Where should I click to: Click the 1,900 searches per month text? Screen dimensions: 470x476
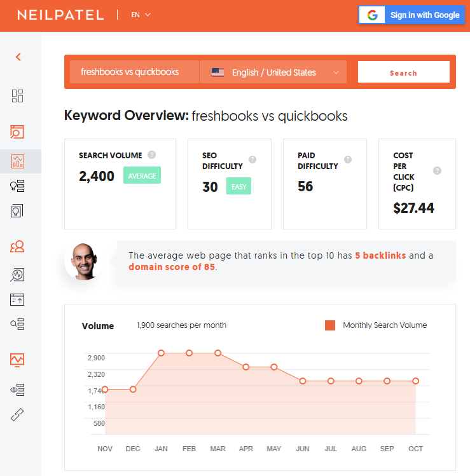tap(181, 325)
